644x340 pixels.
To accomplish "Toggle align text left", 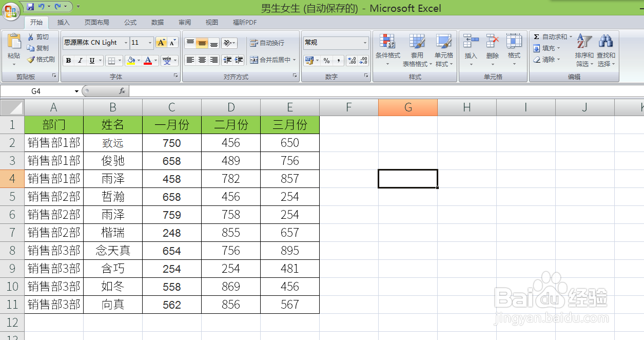I will pos(190,60).
